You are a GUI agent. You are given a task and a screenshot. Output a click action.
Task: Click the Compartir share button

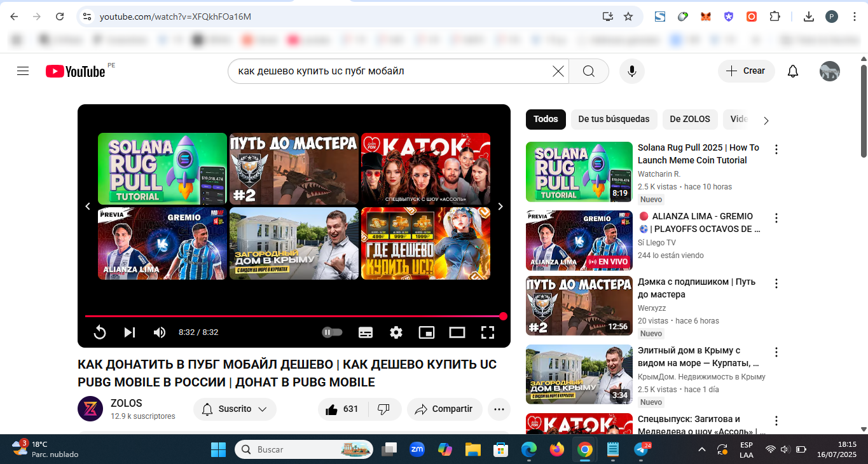444,409
